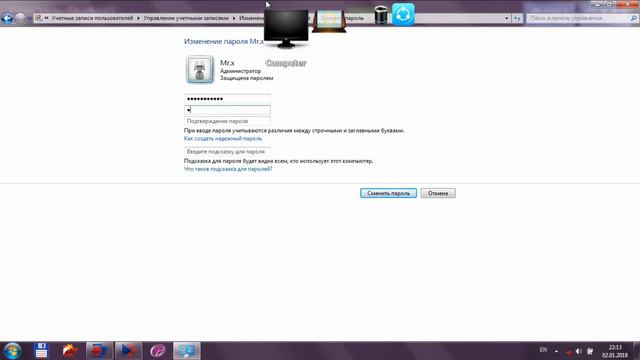Viewport: 640px width, 360px height.
Task: Switch to the red circle taskbar app
Action: pos(99,351)
